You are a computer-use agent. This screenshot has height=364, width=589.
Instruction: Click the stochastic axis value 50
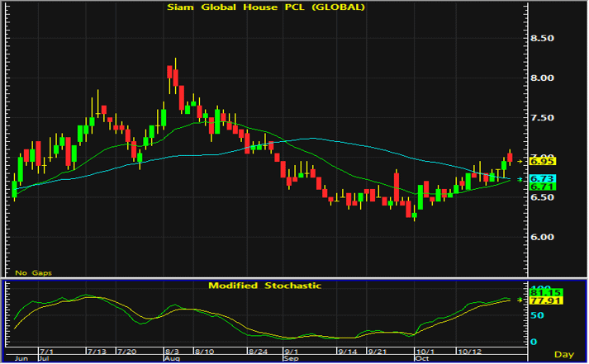pos(537,315)
